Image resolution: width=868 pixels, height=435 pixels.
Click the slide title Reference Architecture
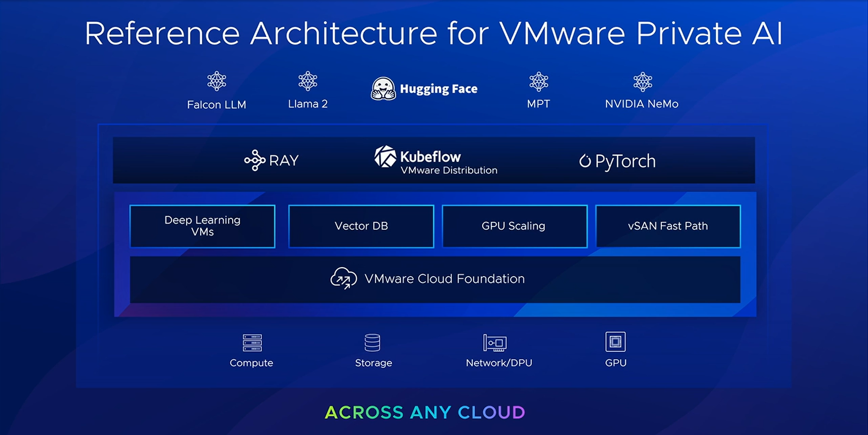tap(434, 33)
